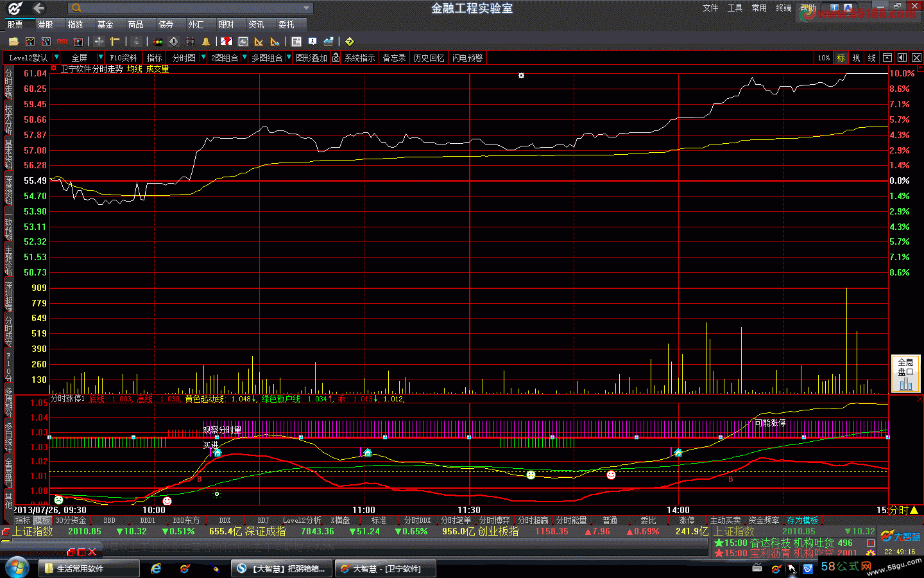
Task: Click the yellow diamond help icon
Action: [x=350, y=41]
